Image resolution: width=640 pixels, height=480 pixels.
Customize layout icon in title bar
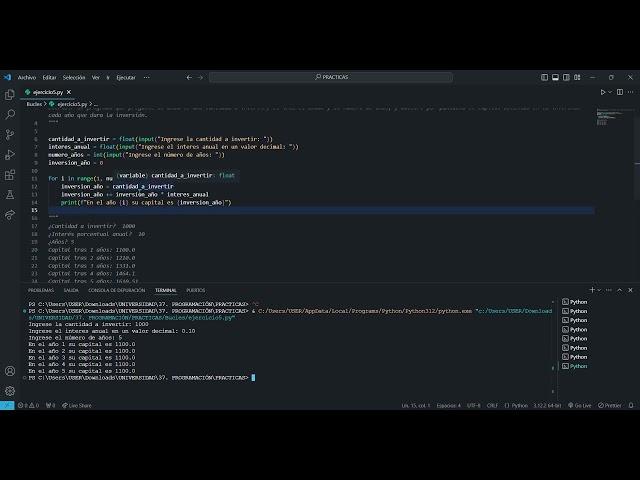pyautogui.click(x=577, y=77)
